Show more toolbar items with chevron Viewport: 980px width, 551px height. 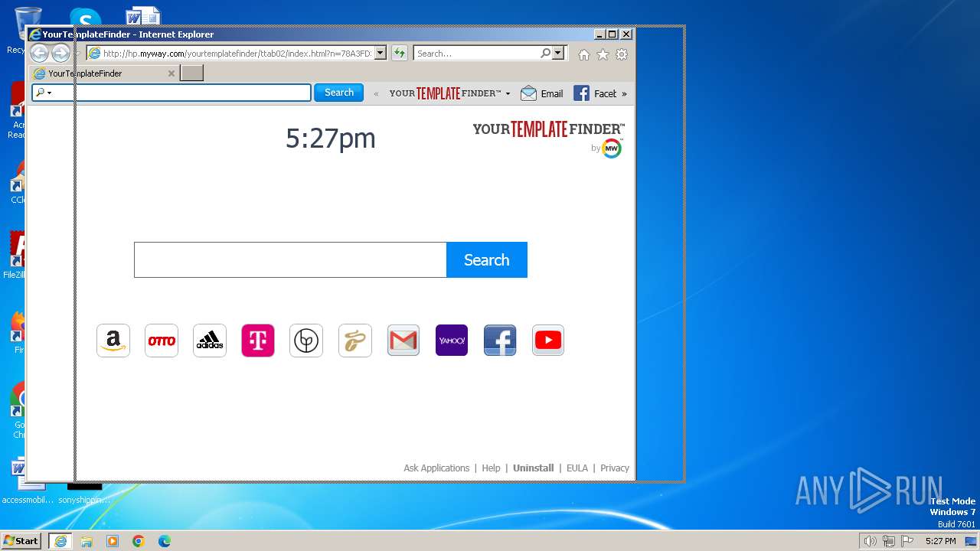[x=624, y=94]
